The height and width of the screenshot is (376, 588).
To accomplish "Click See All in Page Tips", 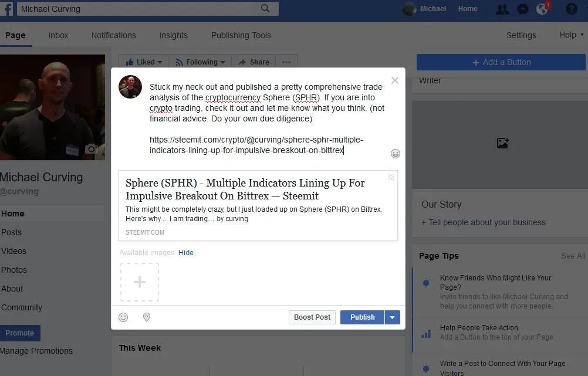I will coord(573,256).
